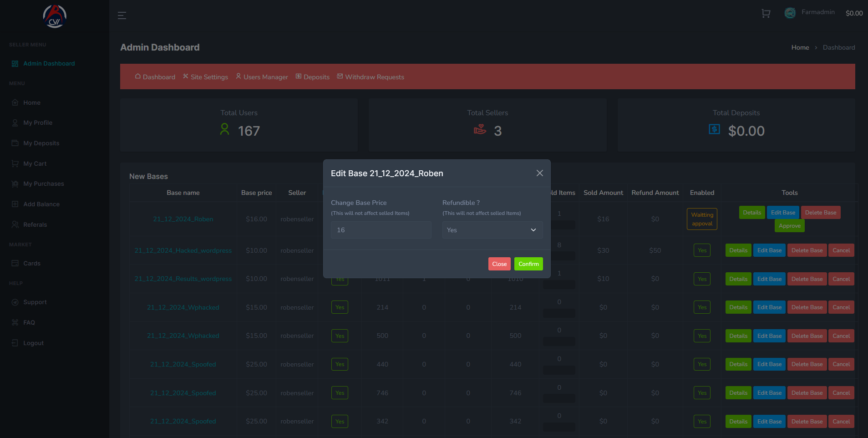Screen dimensions: 868x438
Task: Click Cancel in the Results_wordpress row
Action: (841, 279)
